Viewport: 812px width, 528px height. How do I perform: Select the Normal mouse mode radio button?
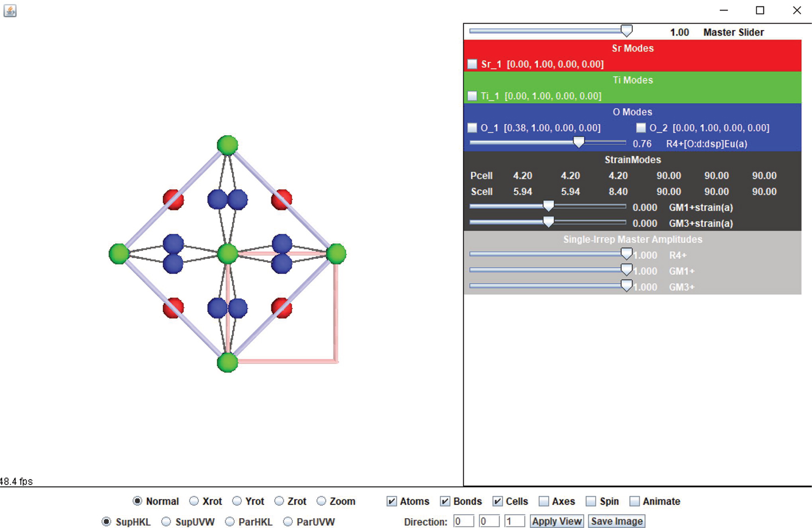(137, 501)
